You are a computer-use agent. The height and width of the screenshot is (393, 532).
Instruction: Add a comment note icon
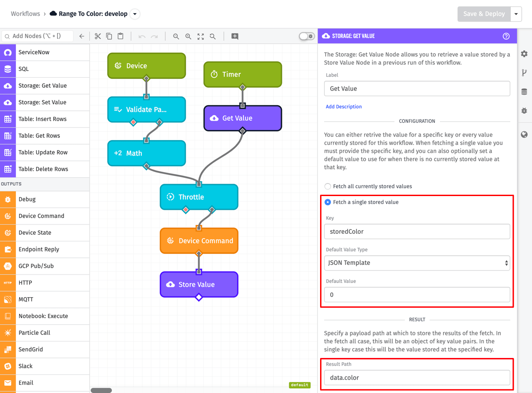pyautogui.click(x=235, y=36)
